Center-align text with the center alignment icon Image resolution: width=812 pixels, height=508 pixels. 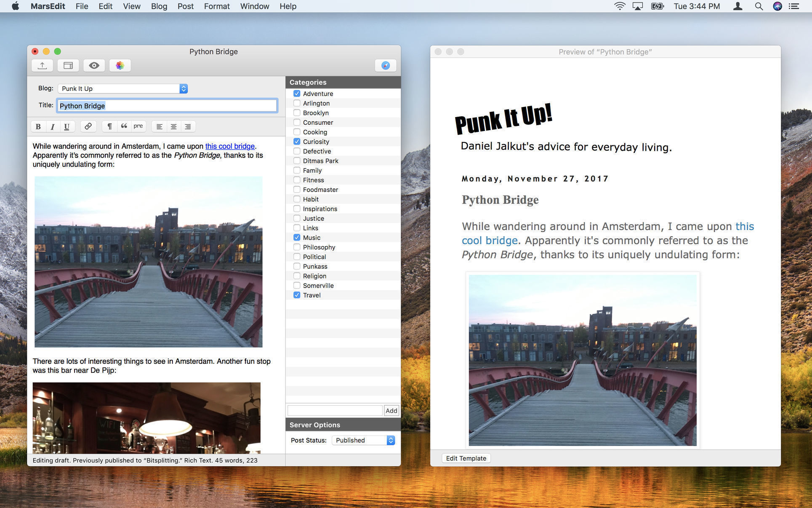click(x=173, y=126)
